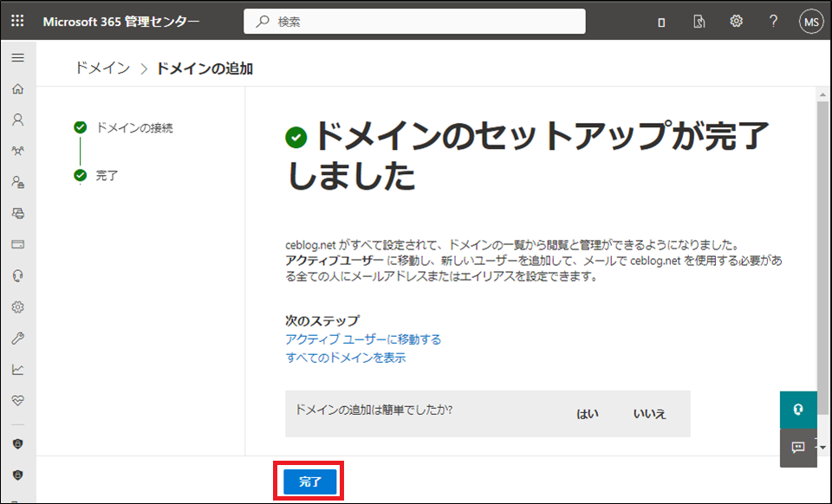Click the vertical scrollbar thumb
The width and height of the screenshot is (832, 504).
pos(822,258)
